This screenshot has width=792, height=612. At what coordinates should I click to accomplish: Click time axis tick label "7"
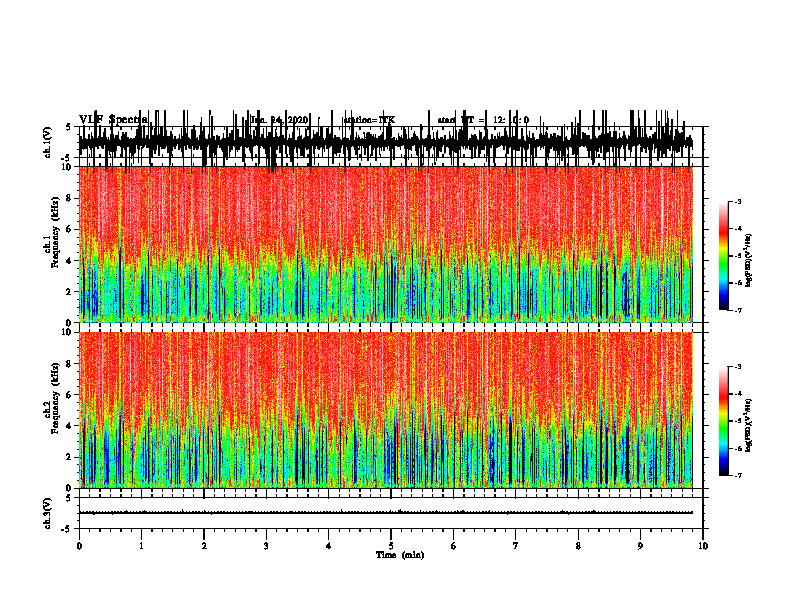516,546
